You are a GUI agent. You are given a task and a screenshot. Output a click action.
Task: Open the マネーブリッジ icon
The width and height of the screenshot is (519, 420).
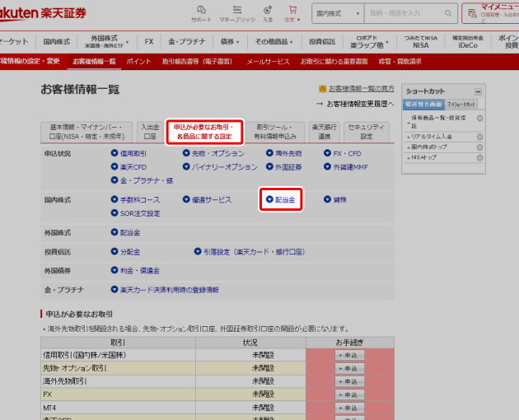[x=237, y=14]
